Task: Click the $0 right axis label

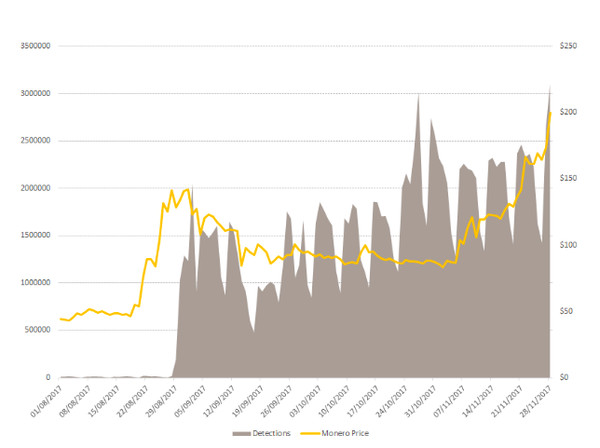Action: (563, 377)
